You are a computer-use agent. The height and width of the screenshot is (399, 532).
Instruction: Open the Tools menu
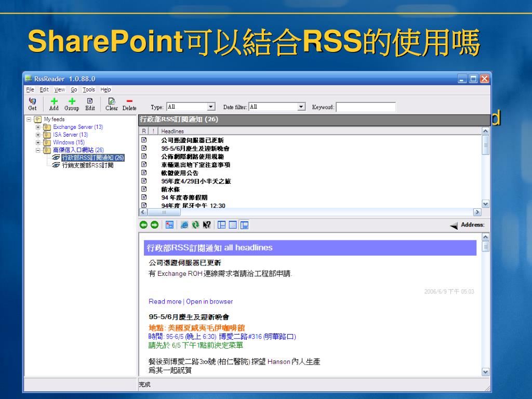pyautogui.click(x=88, y=89)
